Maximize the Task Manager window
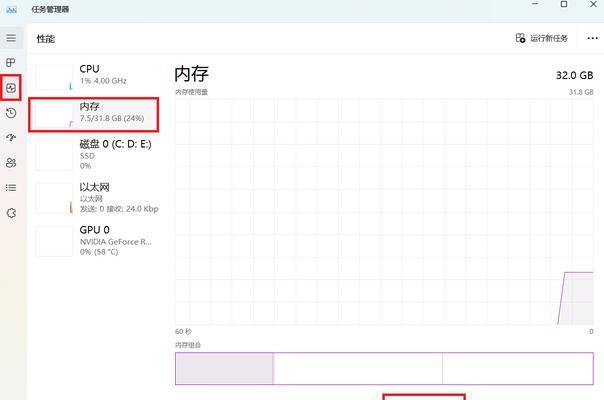604x400 pixels. 564,4
